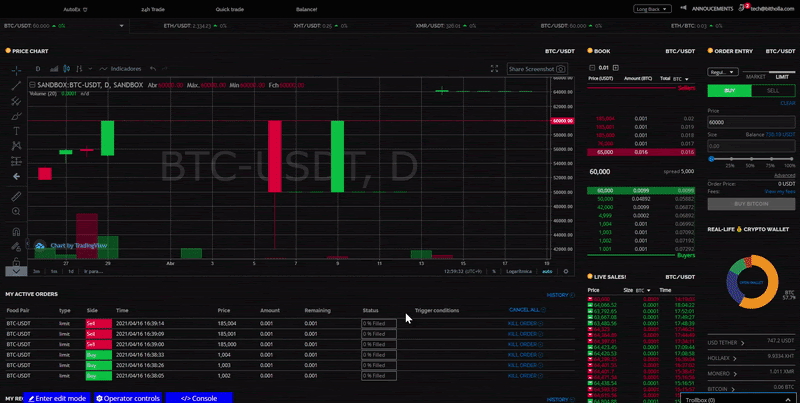Image resolution: width=800 pixels, height=403 pixels.
Task: Click the Share Screenshot button
Action: [x=537, y=69]
